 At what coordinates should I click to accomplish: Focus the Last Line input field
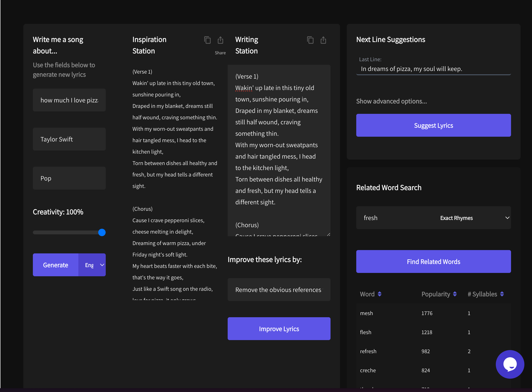tap(433, 69)
